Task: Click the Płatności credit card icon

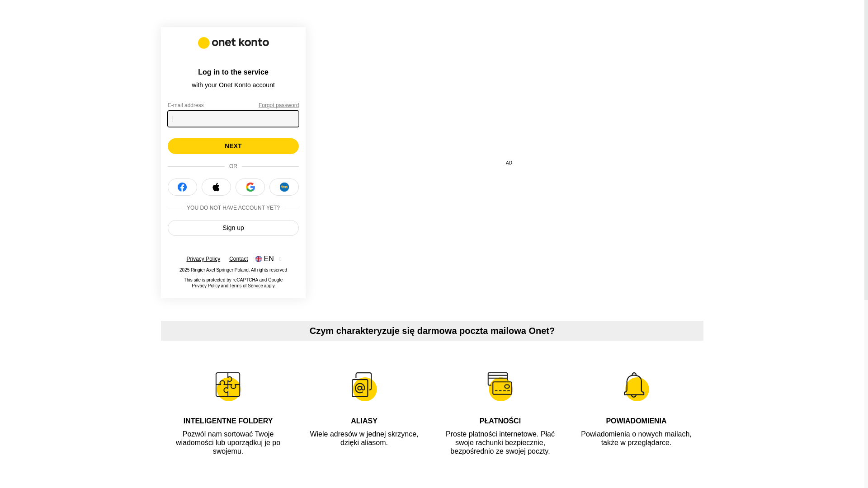Action: (x=500, y=386)
